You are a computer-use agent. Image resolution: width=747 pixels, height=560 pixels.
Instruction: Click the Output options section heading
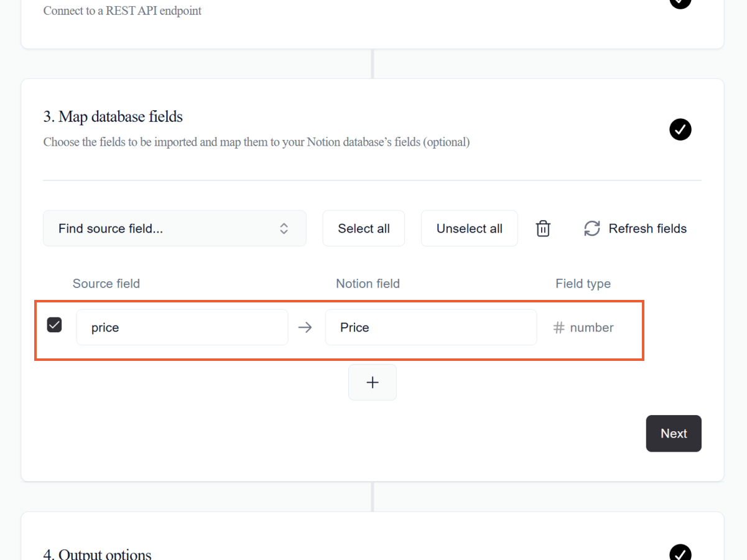98,554
